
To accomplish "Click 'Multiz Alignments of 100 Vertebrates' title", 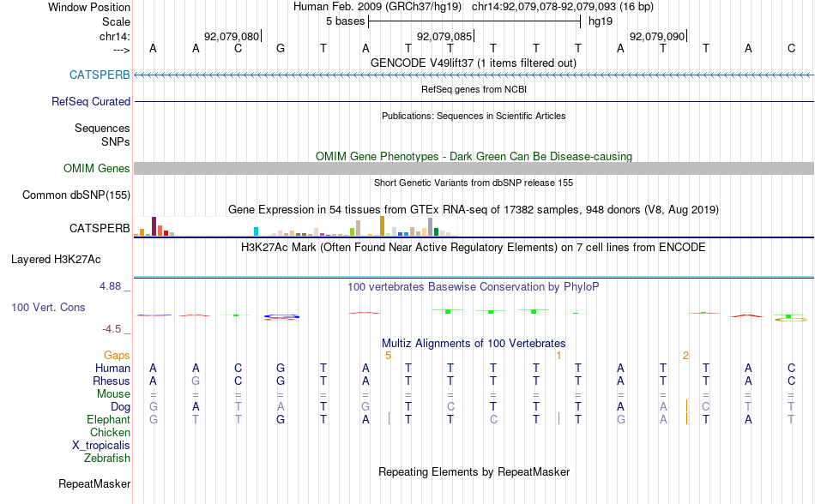I will pos(474,344).
